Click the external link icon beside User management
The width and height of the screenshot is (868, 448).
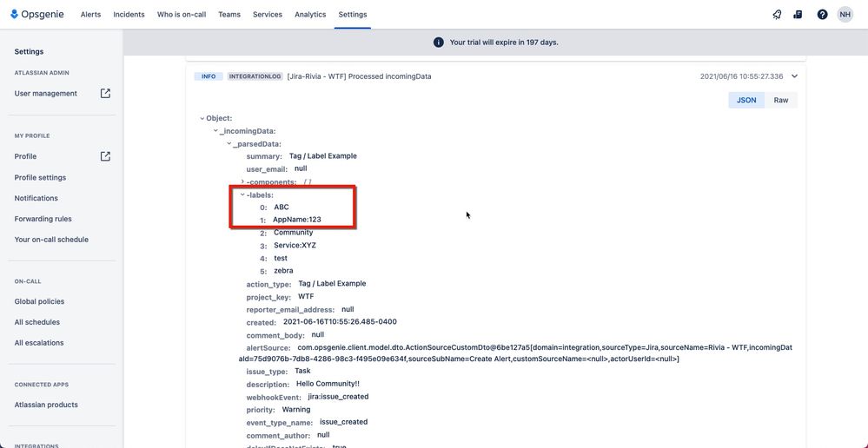click(105, 94)
